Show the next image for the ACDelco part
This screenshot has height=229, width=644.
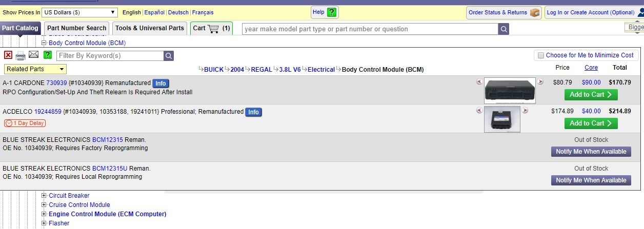tap(525, 110)
